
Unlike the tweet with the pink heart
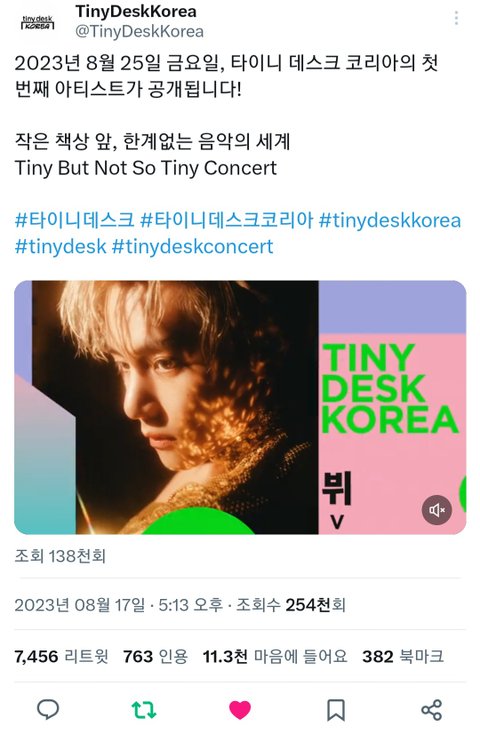[240, 710]
